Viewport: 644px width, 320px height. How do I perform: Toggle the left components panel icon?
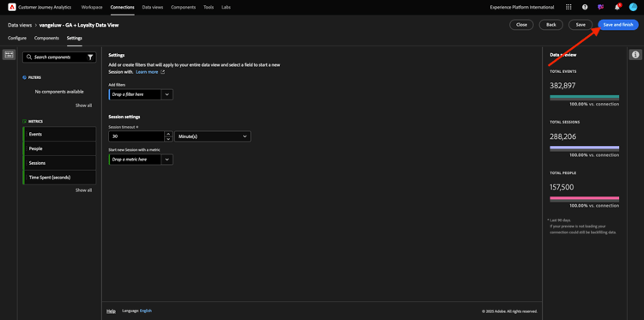pos(9,55)
